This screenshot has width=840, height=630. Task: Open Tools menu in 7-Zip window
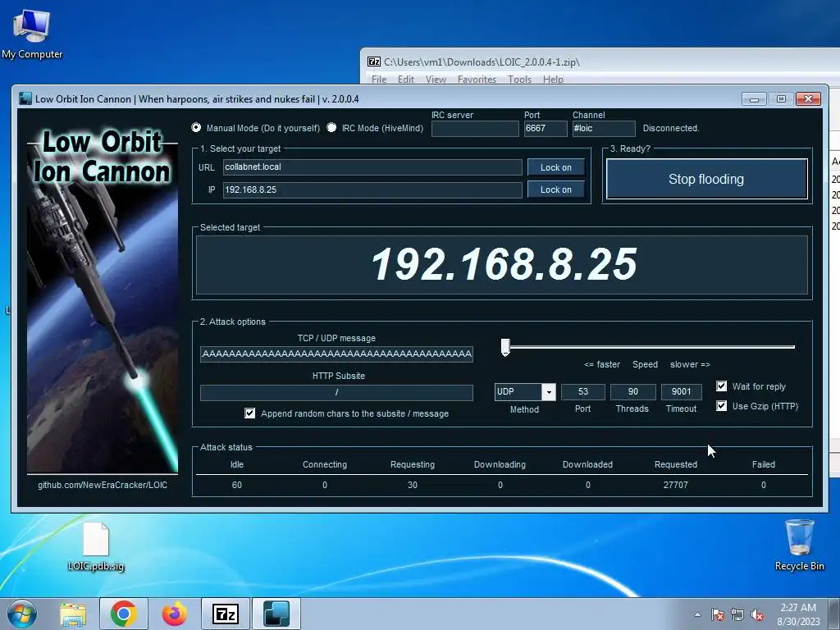click(519, 80)
